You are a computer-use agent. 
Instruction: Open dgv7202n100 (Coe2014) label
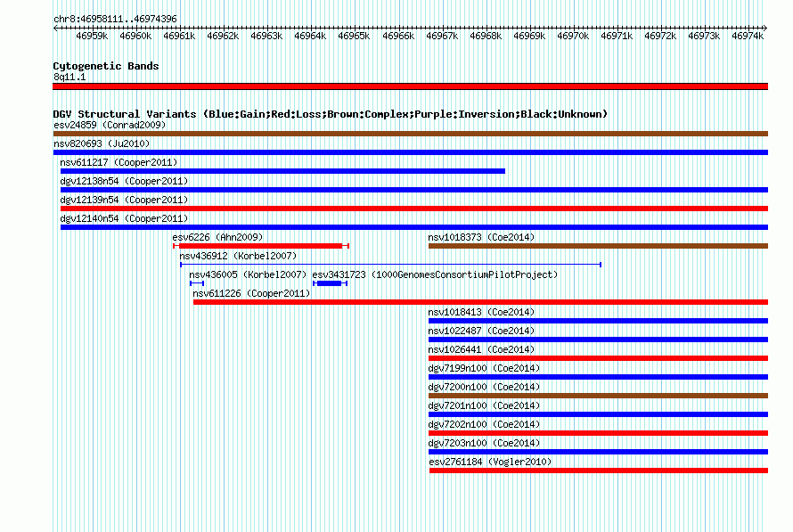coord(484,424)
